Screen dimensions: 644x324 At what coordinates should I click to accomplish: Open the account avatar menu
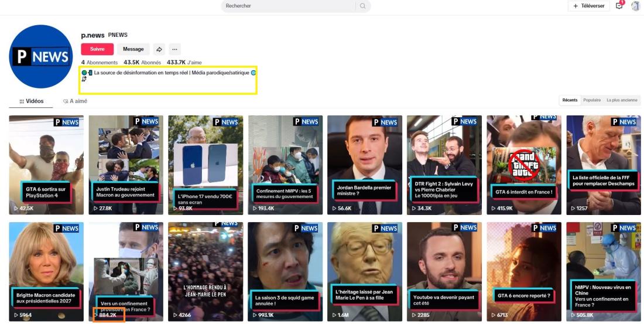636,6
